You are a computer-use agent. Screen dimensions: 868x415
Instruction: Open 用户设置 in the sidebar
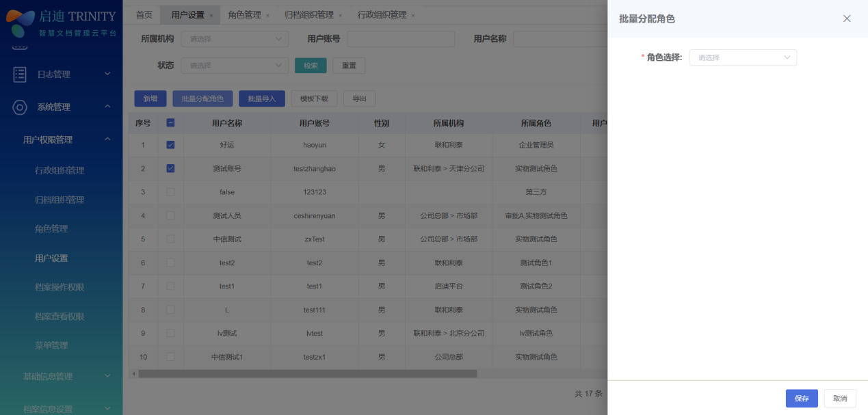pos(51,258)
